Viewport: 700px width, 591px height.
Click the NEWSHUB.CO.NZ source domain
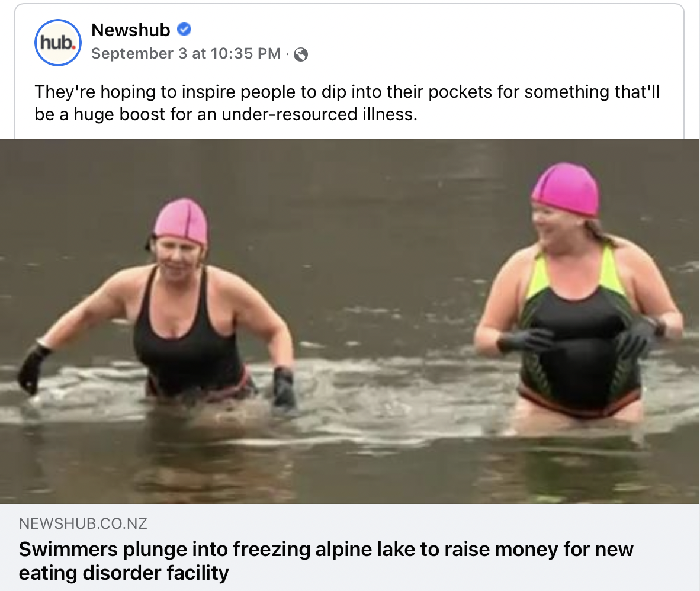point(83,523)
